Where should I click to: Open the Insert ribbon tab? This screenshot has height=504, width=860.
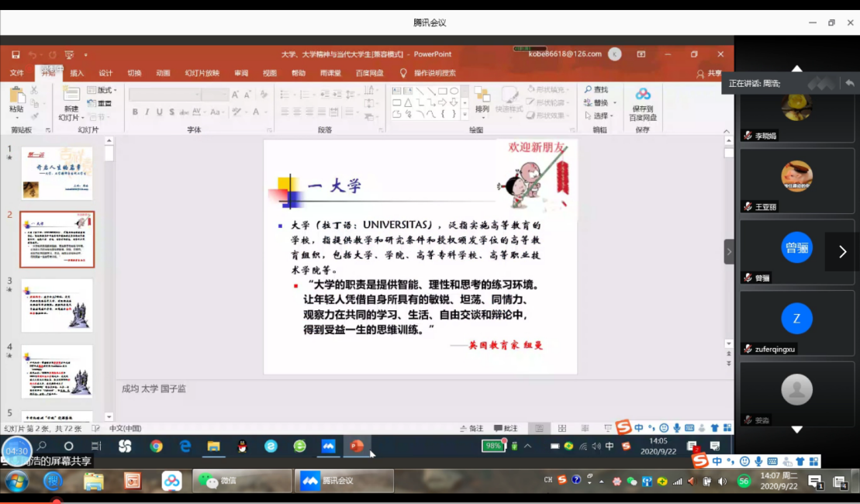[77, 74]
